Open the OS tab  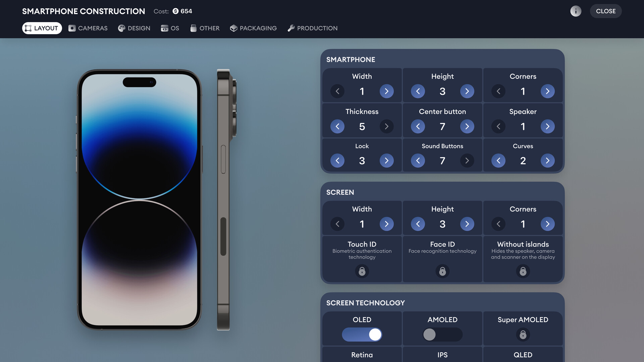170,28
